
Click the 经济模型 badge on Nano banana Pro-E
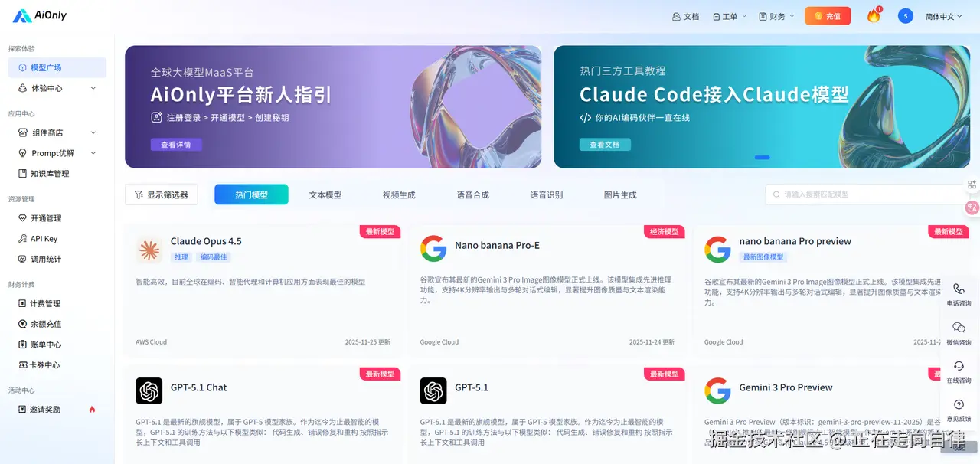click(665, 231)
